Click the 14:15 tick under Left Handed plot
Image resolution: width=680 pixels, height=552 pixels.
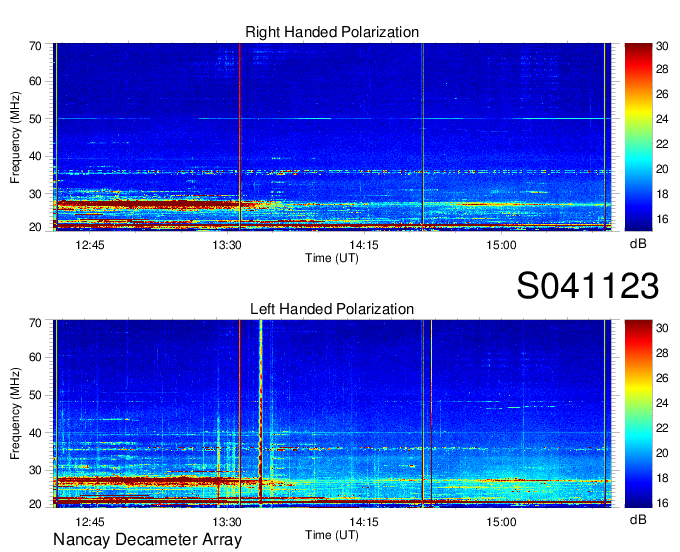pos(364,522)
